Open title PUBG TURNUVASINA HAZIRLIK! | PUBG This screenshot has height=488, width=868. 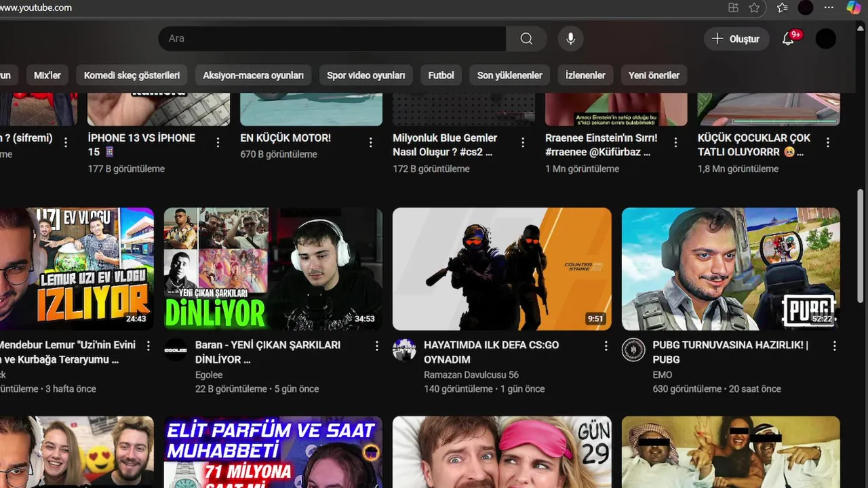click(730, 352)
